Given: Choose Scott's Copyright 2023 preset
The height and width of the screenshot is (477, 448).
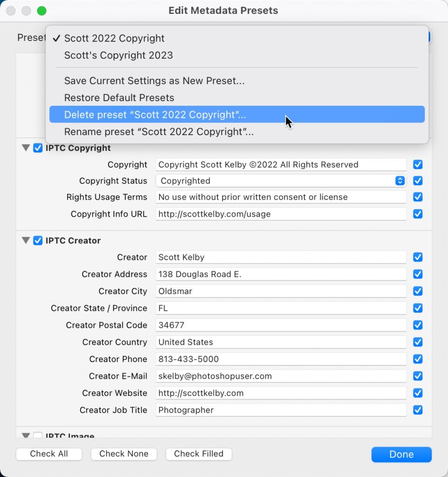Looking at the screenshot, I should [x=237, y=55].
